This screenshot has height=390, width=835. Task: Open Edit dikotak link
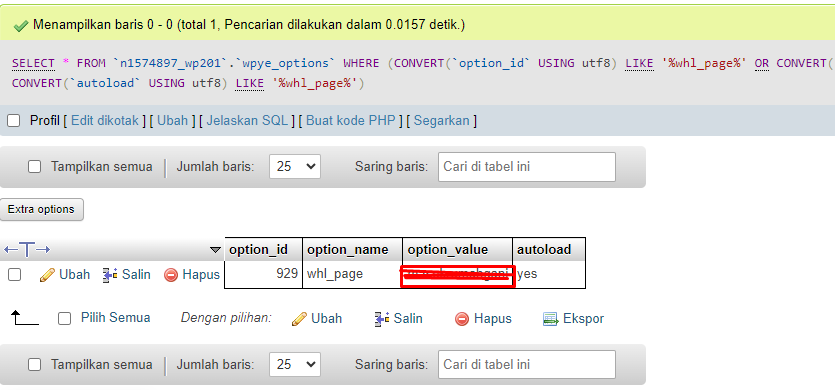click(105, 121)
